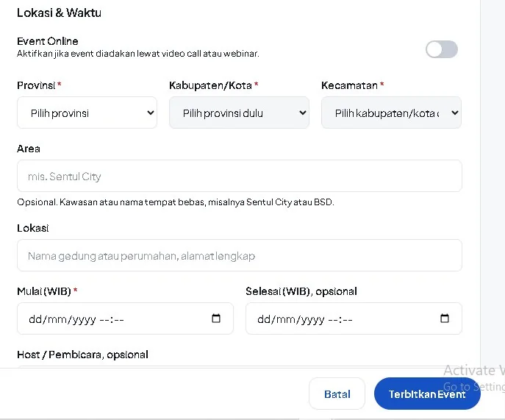Viewport: 505px width, 420px height.
Task: Click the "Host / Pembicara, opsional" label
Action: click(x=82, y=355)
